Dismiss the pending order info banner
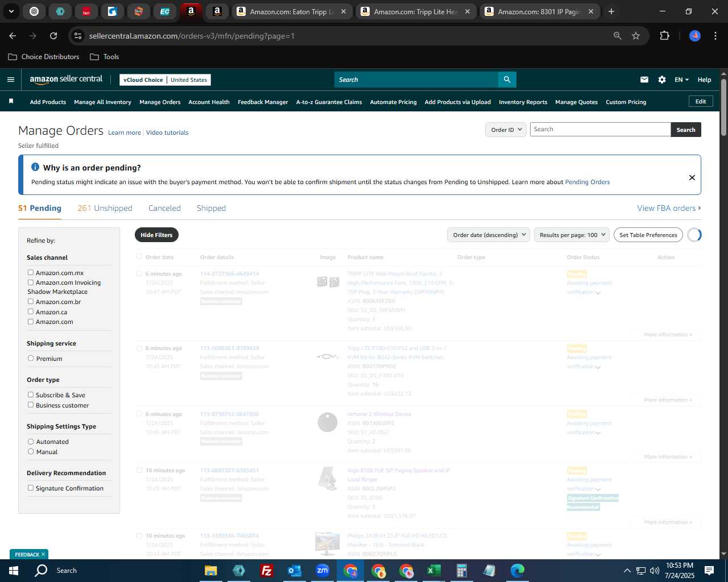 pyautogui.click(x=692, y=177)
